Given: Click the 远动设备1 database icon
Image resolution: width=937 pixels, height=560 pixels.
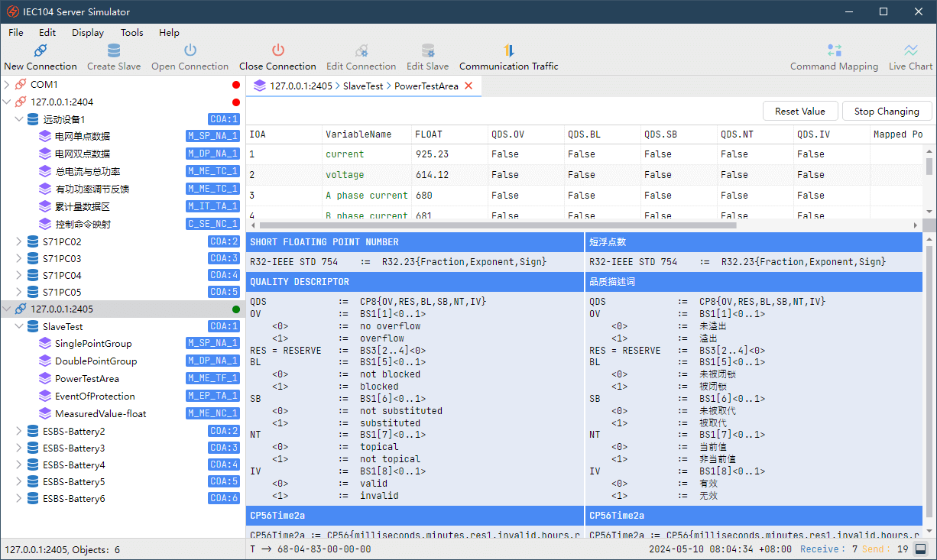Looking at the screenshot, I should [x=33, y=119].
